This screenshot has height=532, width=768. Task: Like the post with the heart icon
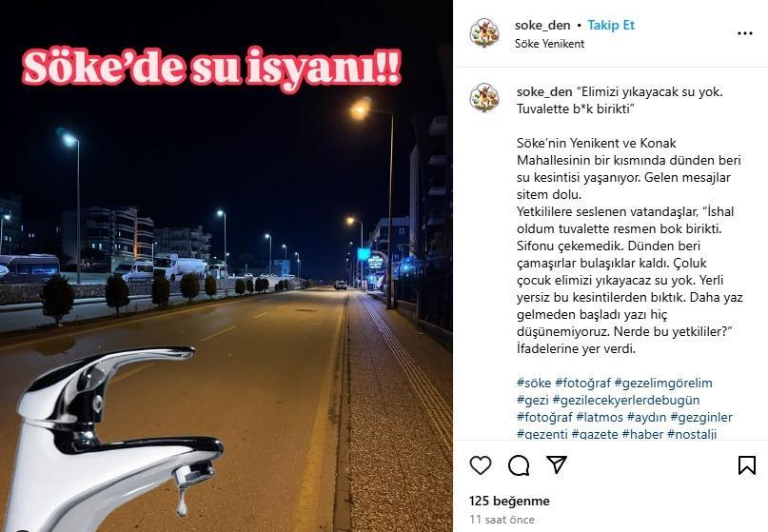pyautogui.click(x=481, y=464)
